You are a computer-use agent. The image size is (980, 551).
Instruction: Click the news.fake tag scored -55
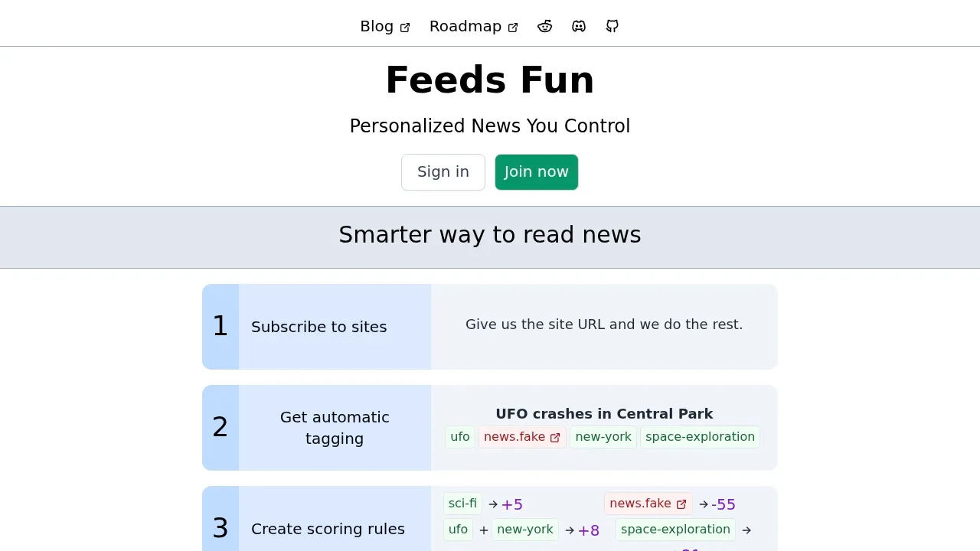[x=648, y=504]
